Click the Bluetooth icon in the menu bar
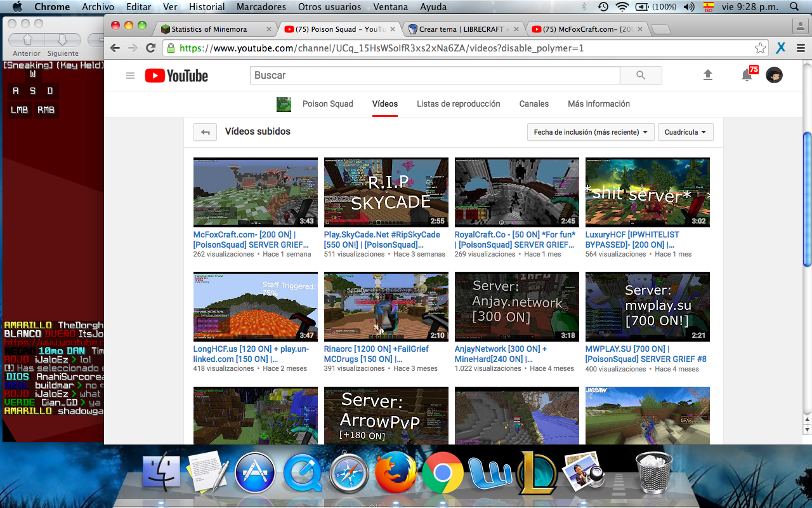The height and width of the screenshot is (508, 812). click(x=584, y=7)
